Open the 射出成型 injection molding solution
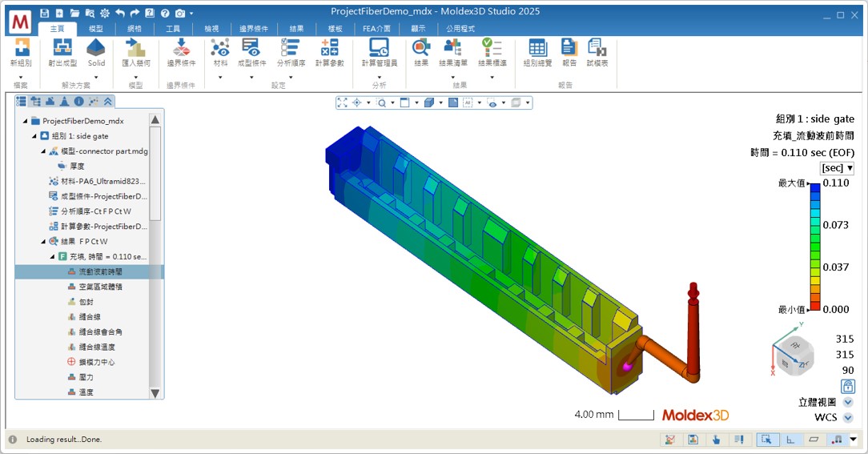868x454 pixels. tap(62, 53)
